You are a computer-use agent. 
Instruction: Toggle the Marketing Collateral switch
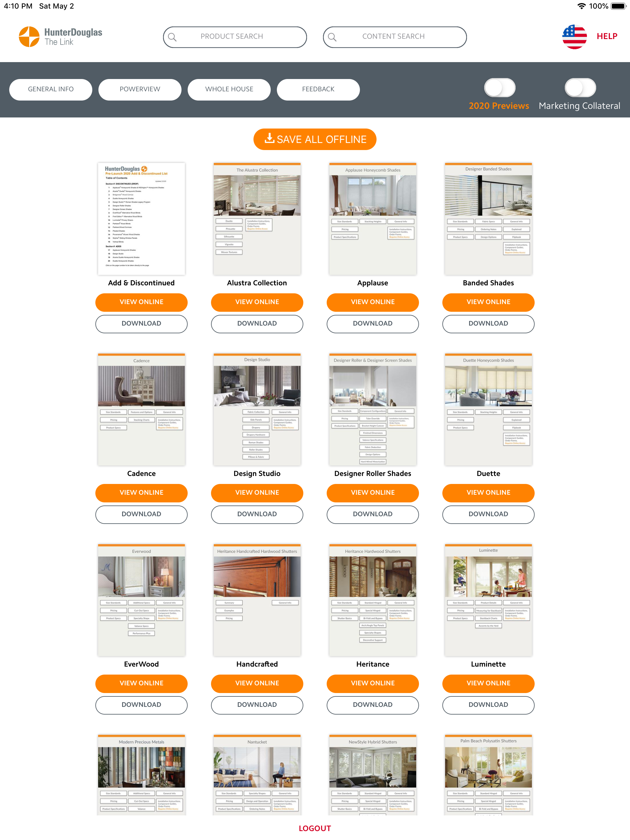(x=580, y=88)
